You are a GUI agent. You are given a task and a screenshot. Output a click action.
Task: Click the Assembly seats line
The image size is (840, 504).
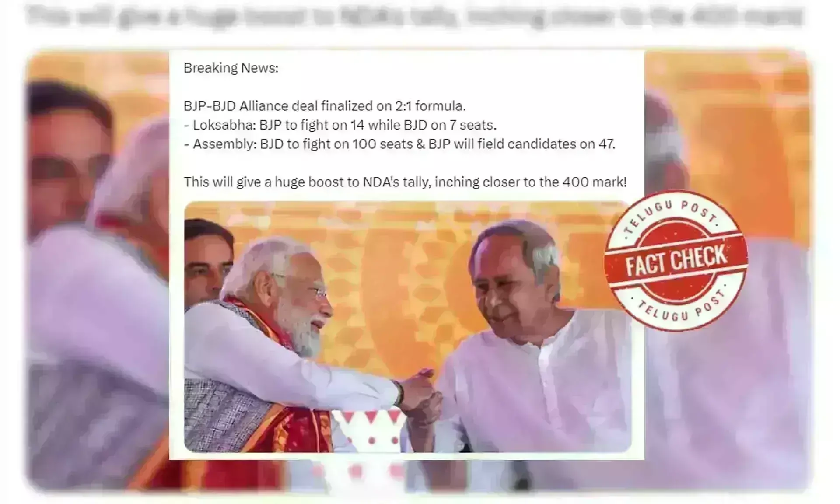point(399,144)
